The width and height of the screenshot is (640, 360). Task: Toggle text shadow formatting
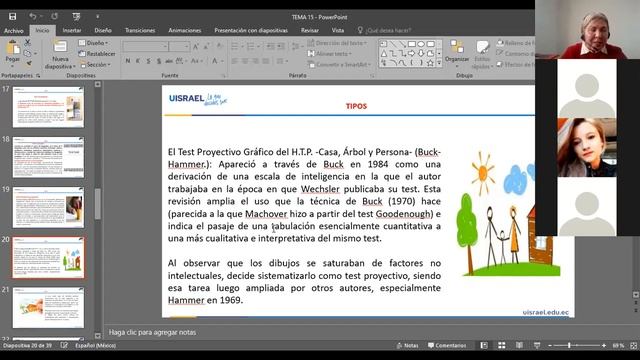[x=159, y=61]
